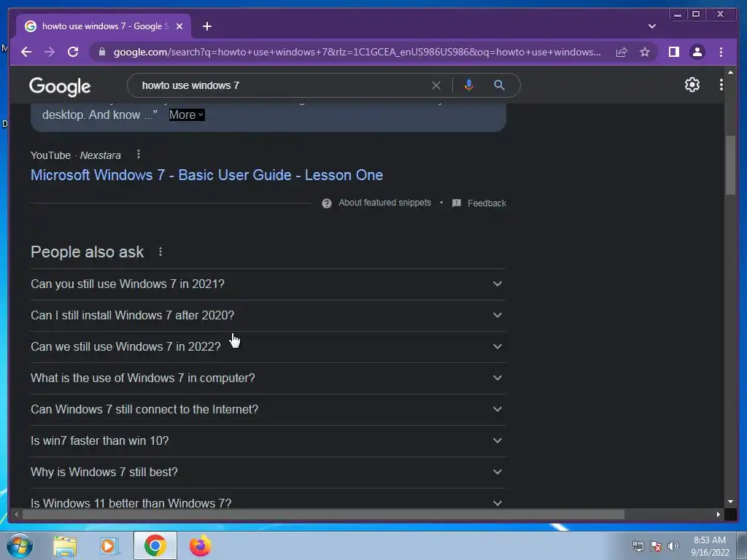Click the address bar URL
This screenshot has width=747, height=560.
coord(357,52)
